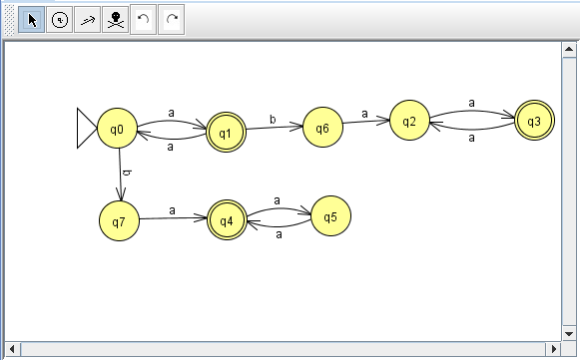
Task: Select the start state q0
Action: 117,128
